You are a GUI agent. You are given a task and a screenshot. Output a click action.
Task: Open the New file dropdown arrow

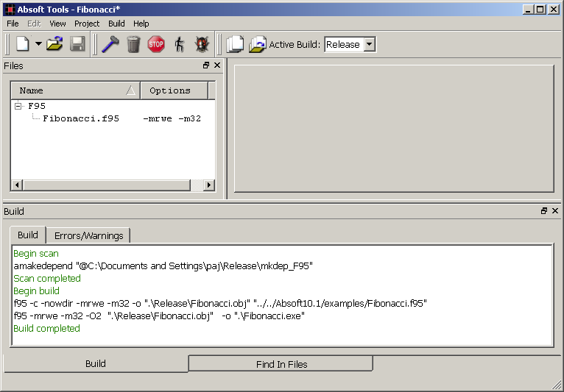[38, 44]
